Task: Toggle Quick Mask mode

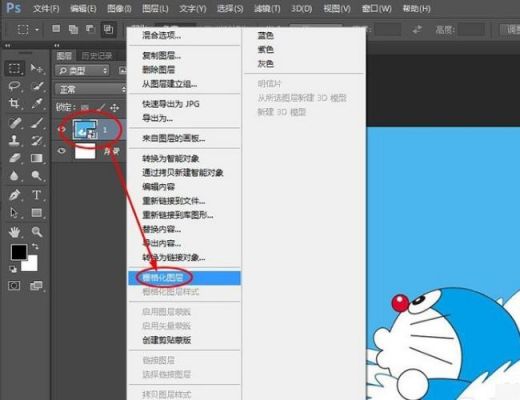Action: click(x=14, y=286)
